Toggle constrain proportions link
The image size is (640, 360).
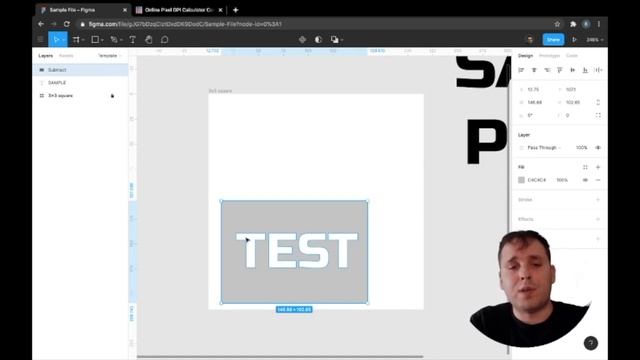pyautogui.click(x=598, y=102)
